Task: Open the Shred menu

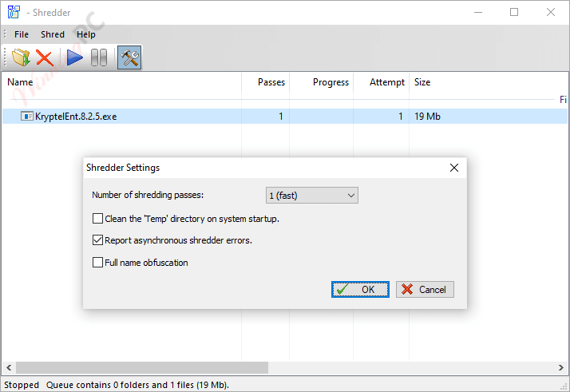Action: 53,34
